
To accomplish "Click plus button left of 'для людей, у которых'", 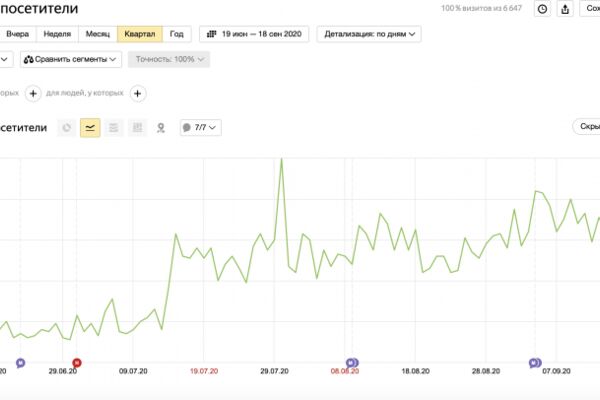I will pyautogui.click(x=33, y=93).
